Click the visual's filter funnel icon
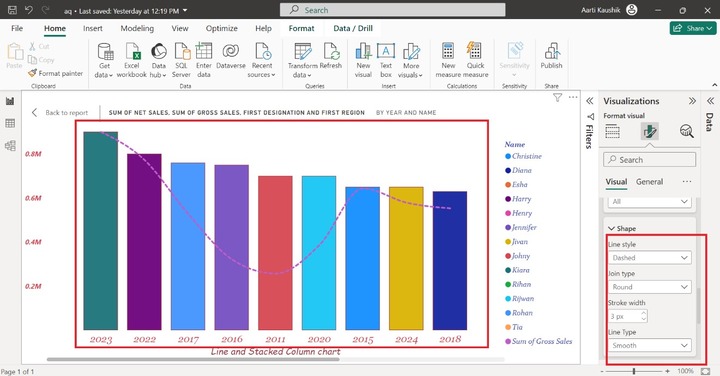Screen dimensions: 720x376 point(557,97)
